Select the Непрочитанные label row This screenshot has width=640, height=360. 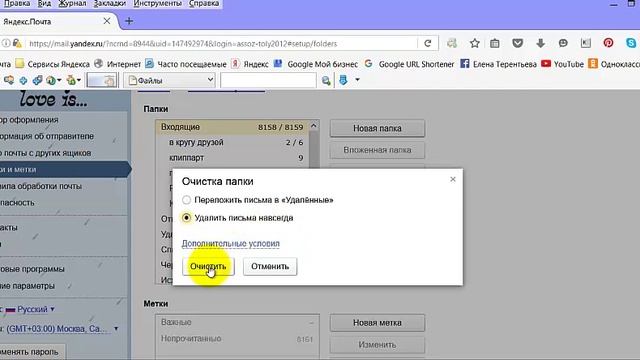tap(237, 339)
